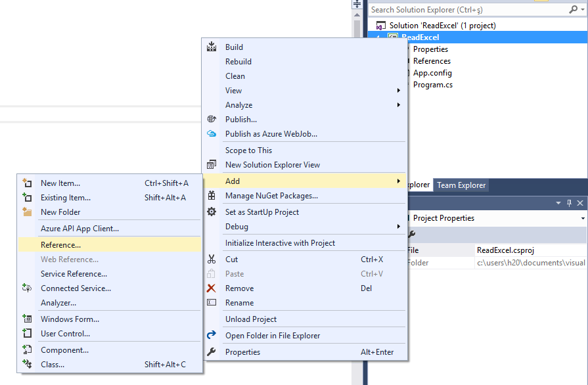The image size is (588, 385).
Task: Expand the Analyze submenu
Action: tap(399, 105)
